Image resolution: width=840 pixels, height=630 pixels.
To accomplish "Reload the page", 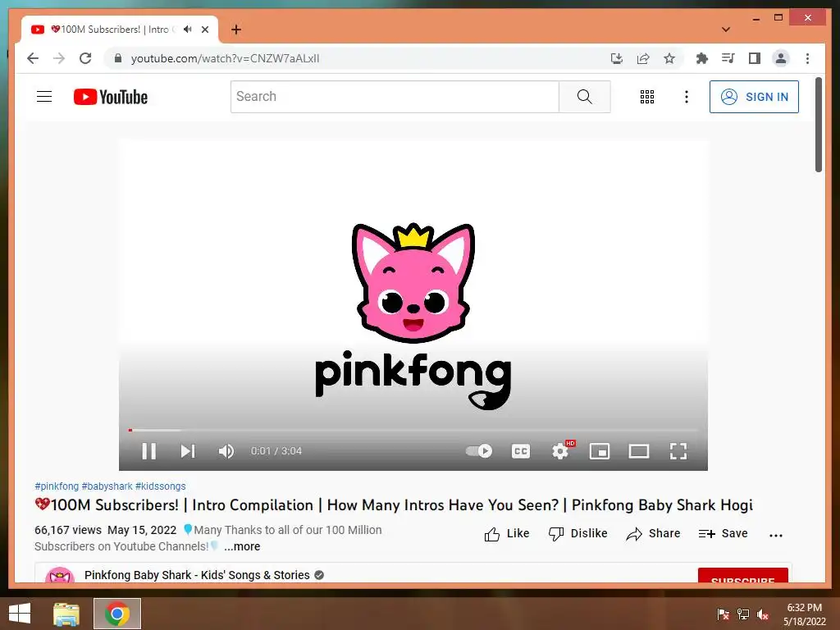I will pos(85,58).
